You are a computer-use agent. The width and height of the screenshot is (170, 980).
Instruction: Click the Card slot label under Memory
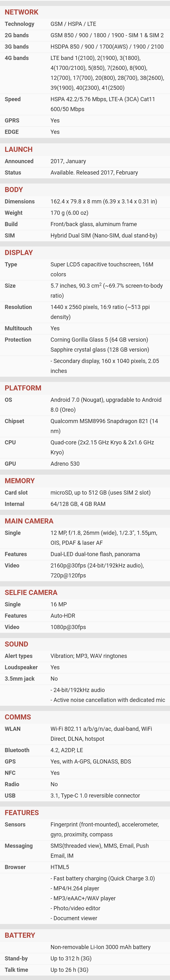(16, 493)
